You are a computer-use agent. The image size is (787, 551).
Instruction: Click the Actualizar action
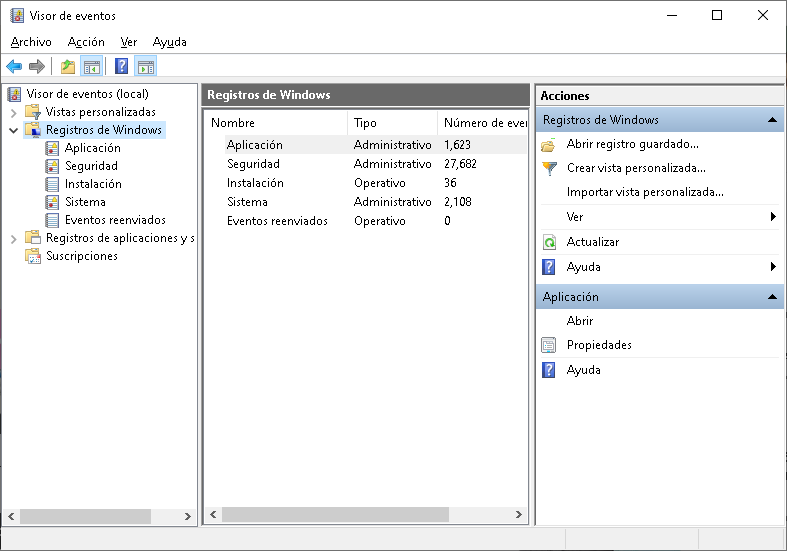[x=593, y=242]
